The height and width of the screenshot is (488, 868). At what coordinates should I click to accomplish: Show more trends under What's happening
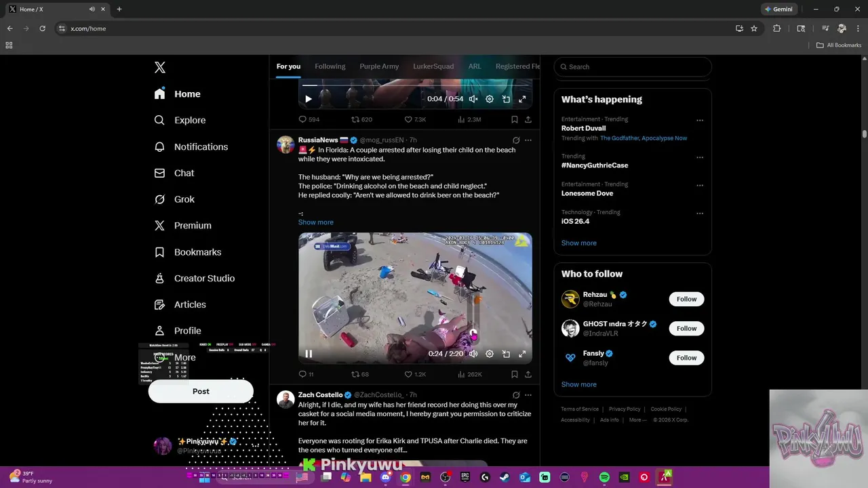tap(579, 243)
